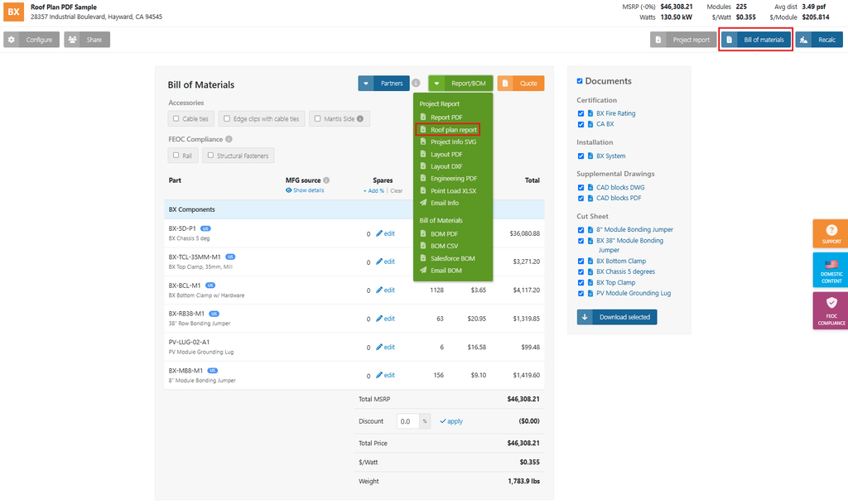Choose BOM CSV from the menu
Image resolution: width=848 pixels, height=504 pixels.
[444, 246]
